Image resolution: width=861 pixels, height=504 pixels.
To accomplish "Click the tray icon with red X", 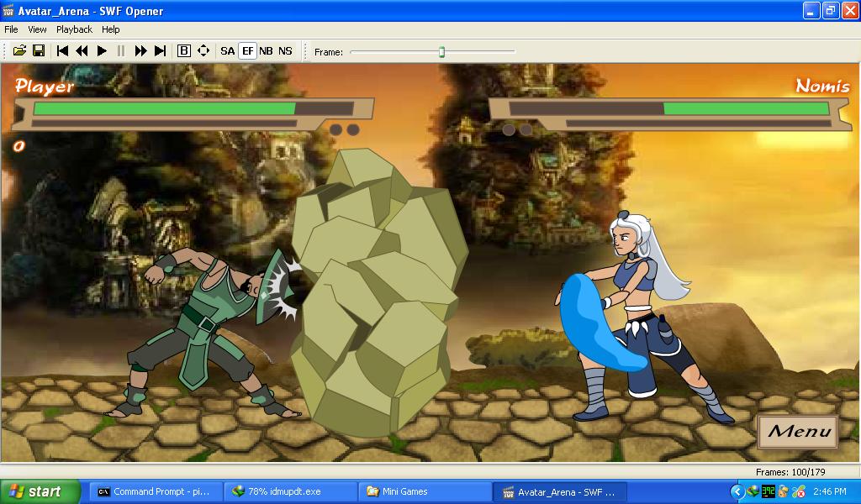I will pos(799,491).
